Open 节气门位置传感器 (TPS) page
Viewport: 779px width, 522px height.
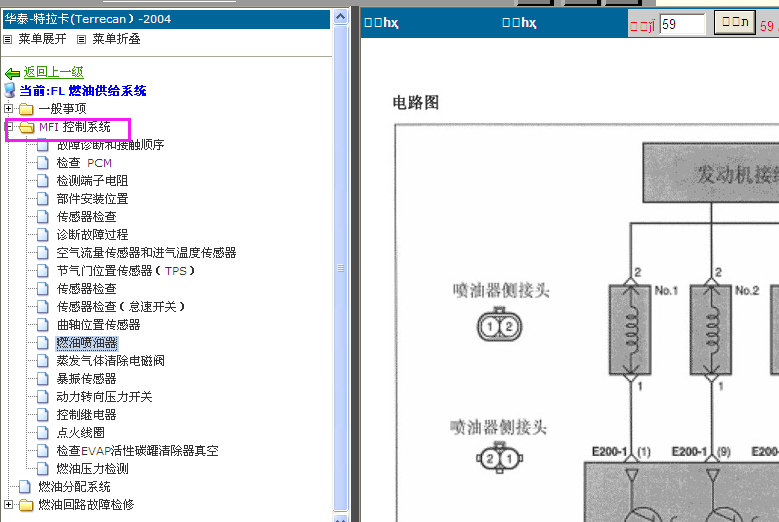(126, 271)
